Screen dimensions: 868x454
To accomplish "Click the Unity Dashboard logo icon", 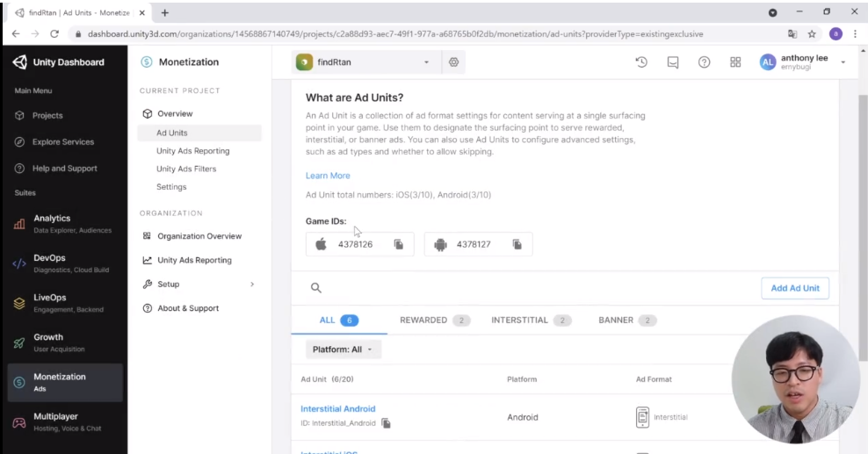I will [20, 62].
